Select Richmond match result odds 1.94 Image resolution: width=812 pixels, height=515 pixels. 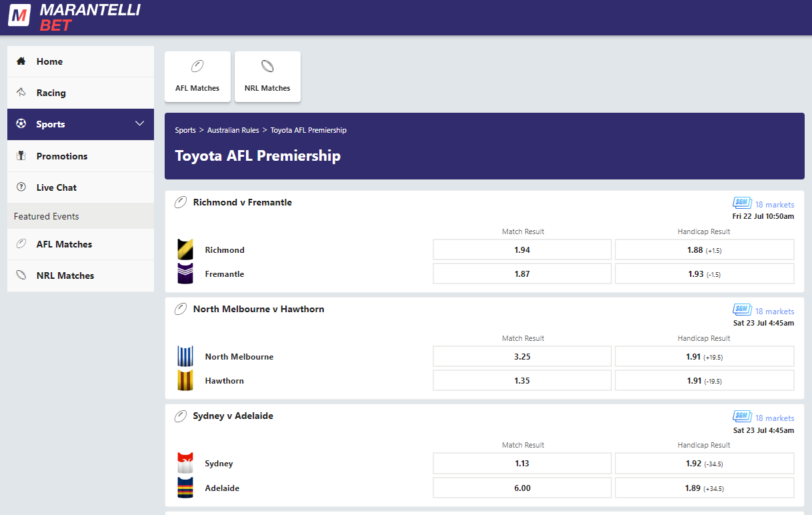coord(522,249)
